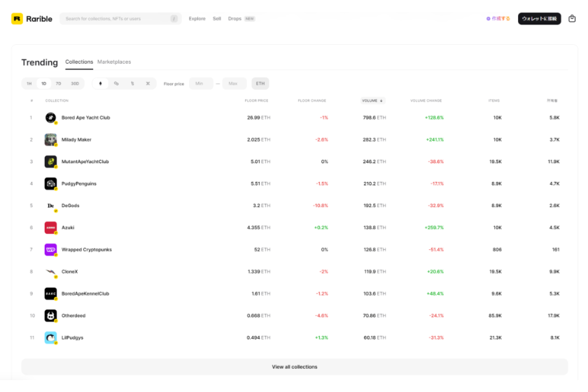The width and height of the screenshot is (588, 392).
Task: Sort table by Items header
Action: 494,101
